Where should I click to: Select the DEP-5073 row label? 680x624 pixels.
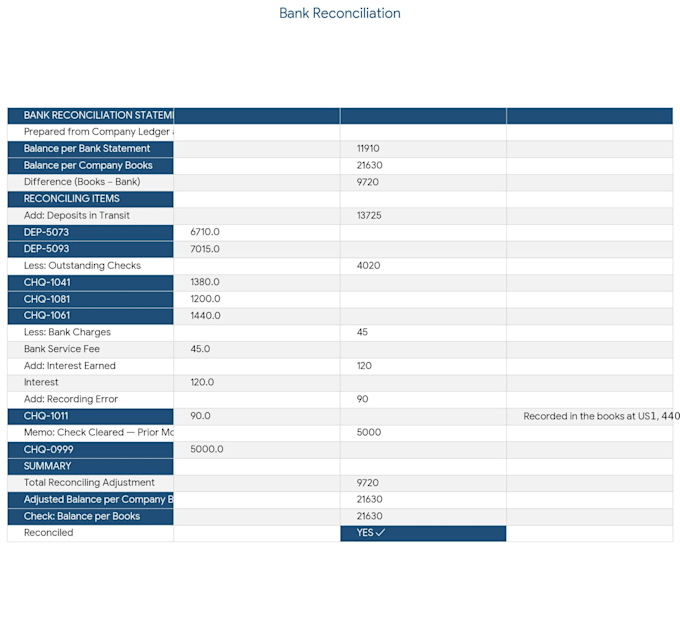click(x=90, y=232)
